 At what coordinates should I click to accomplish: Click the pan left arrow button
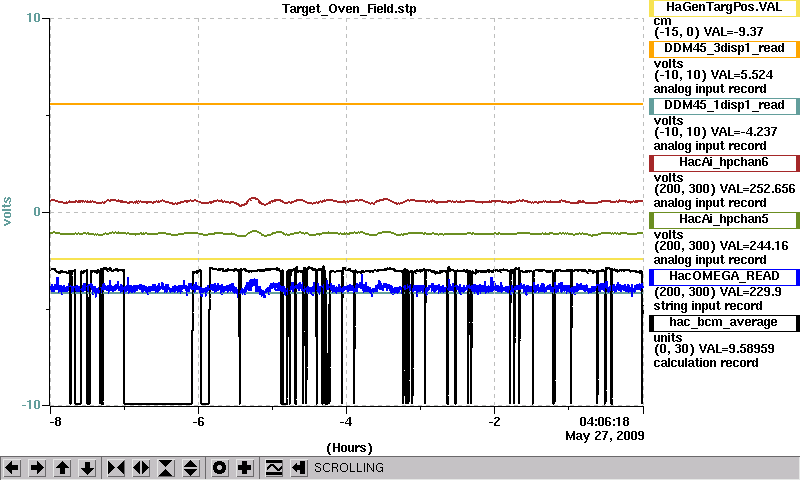(12, 467)
